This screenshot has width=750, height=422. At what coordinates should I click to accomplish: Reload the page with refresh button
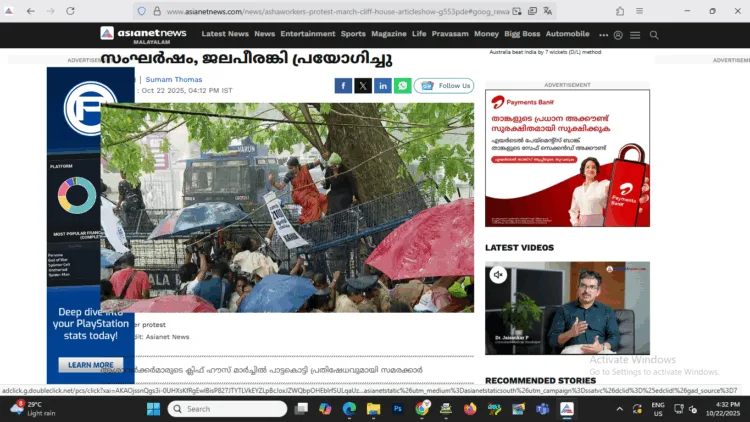(70, 11)
